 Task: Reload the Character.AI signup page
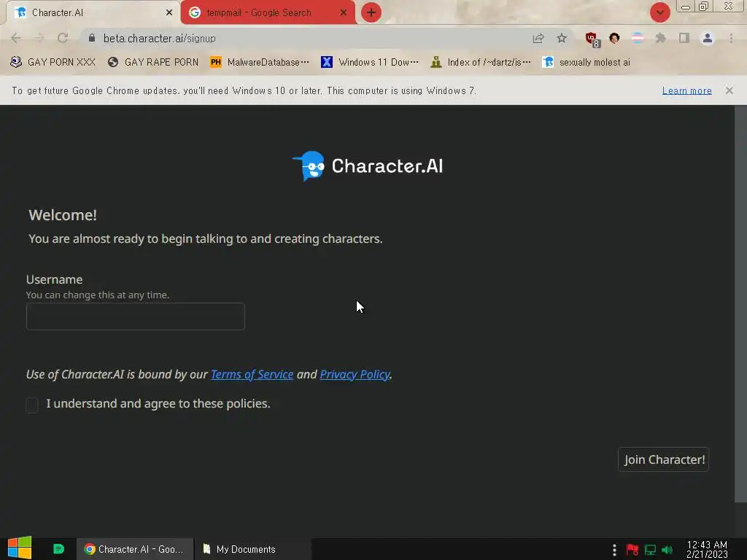pos(63,38)
